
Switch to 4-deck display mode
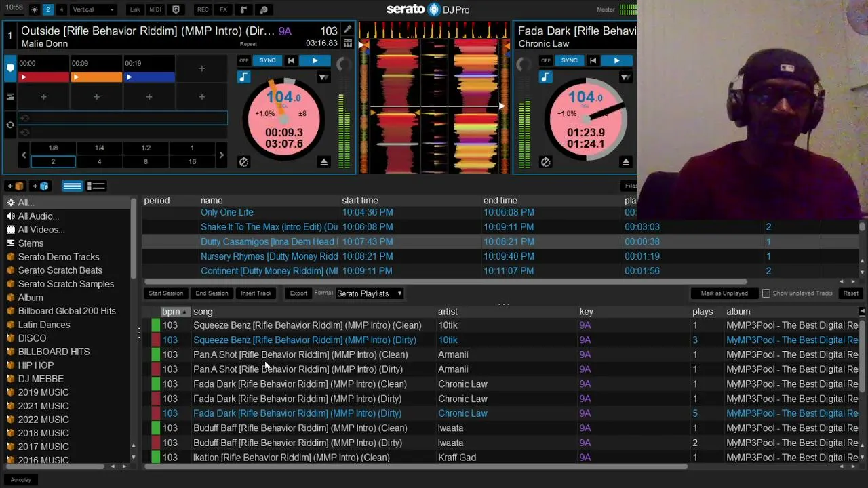(62, 9)
